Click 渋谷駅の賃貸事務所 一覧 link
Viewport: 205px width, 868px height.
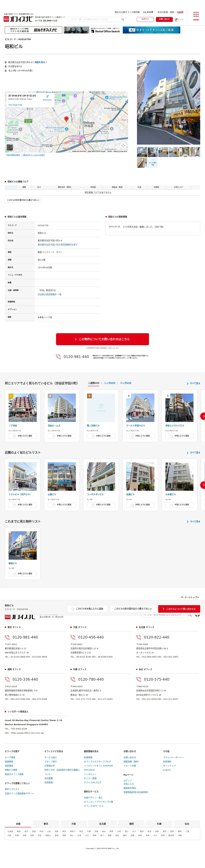49,294
